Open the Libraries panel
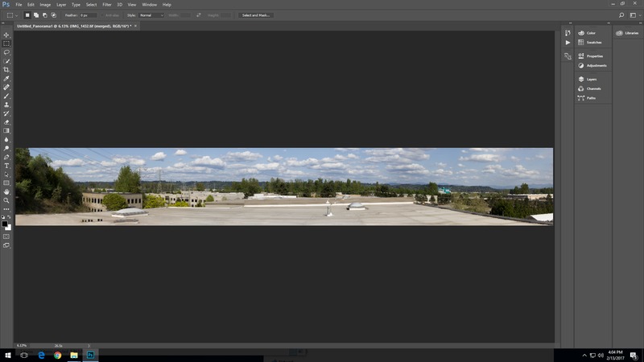 click(x=630, y=33)
